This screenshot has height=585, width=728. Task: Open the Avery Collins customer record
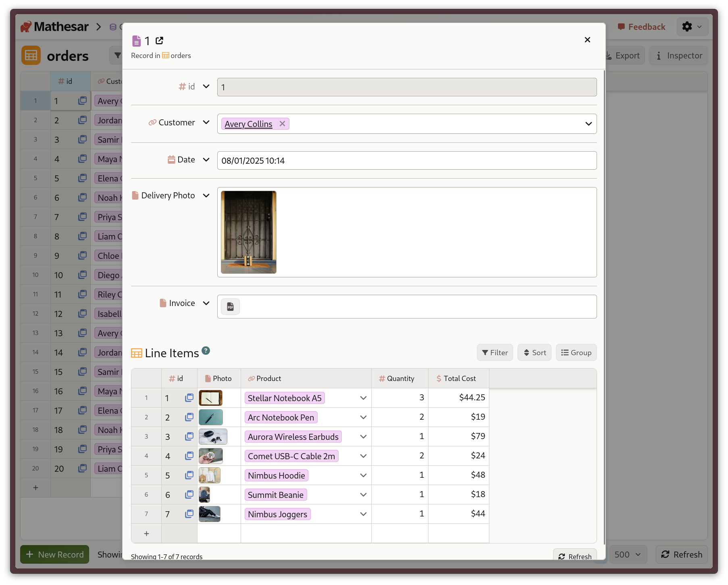(248, 124)
